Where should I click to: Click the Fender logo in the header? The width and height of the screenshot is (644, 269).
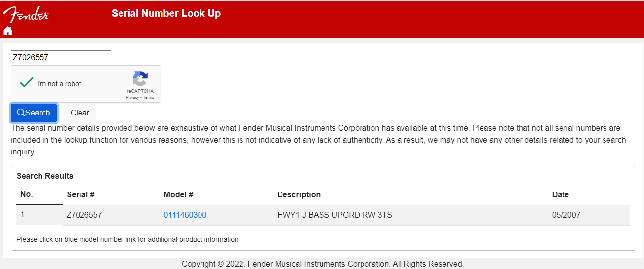point(26,15)
